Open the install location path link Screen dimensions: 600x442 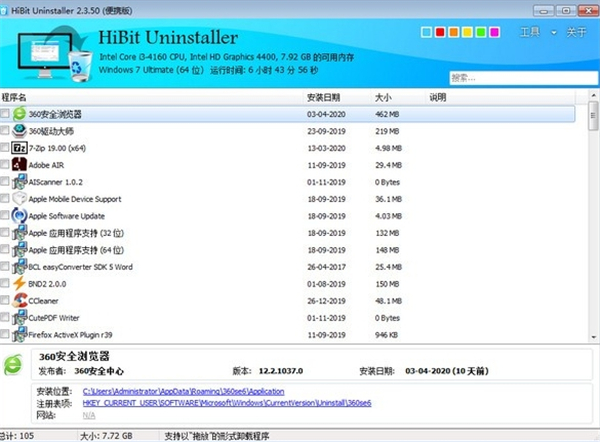click(x=183, y=391)
